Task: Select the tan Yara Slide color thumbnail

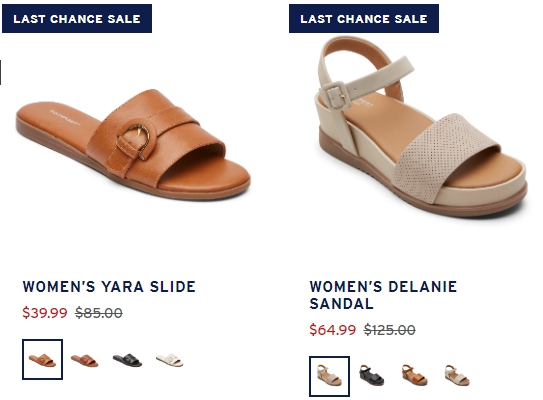Action: (x=42, y=359)
